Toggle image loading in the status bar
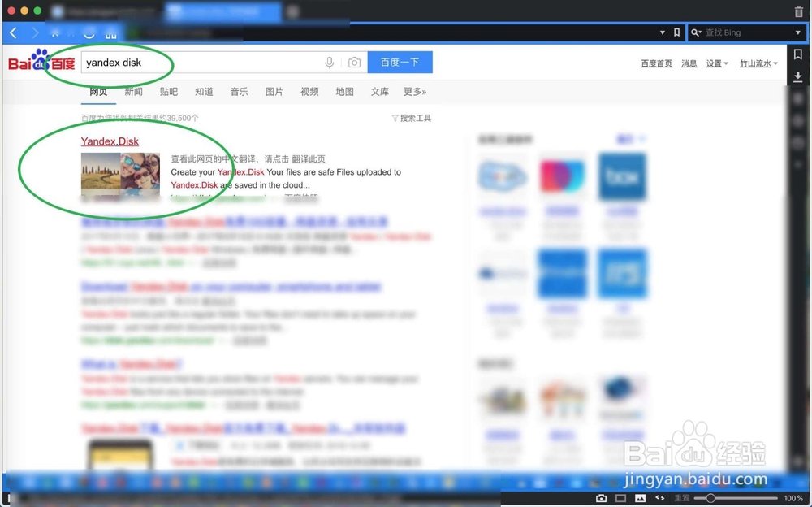This screenshot has width=812, height=507. click(640, 498)
